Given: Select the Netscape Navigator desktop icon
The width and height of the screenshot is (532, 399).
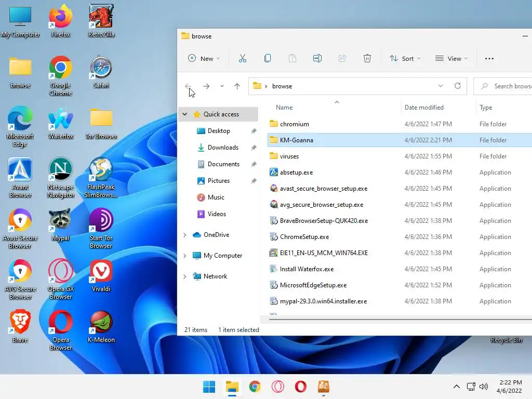Looking at the screenshot, I should (60, 178).
